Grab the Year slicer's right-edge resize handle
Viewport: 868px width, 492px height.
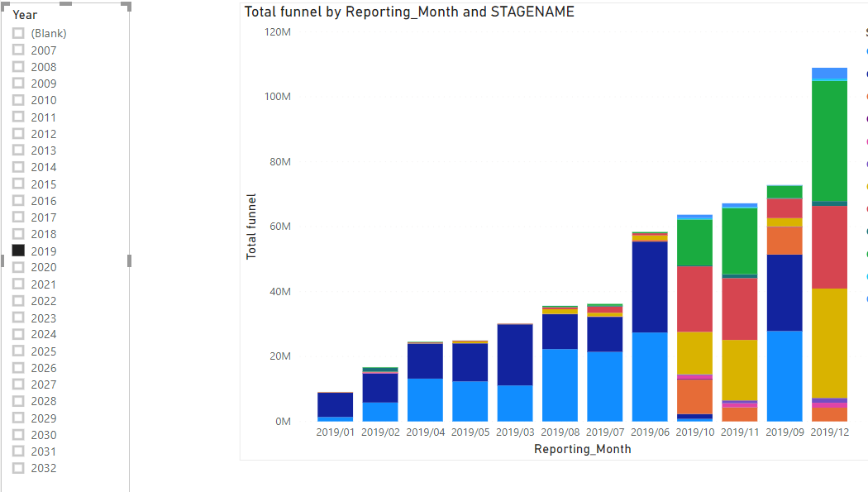click(x=130, y=260)
